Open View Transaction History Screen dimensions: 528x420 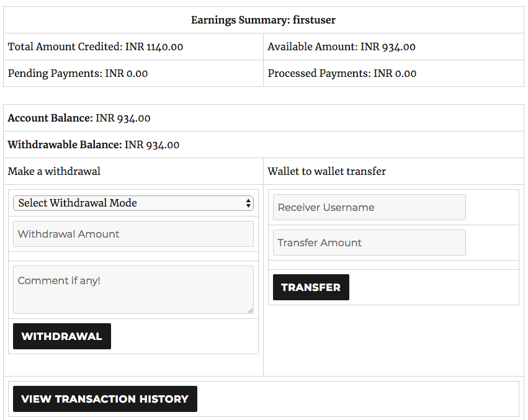click(x=105, y=399)
